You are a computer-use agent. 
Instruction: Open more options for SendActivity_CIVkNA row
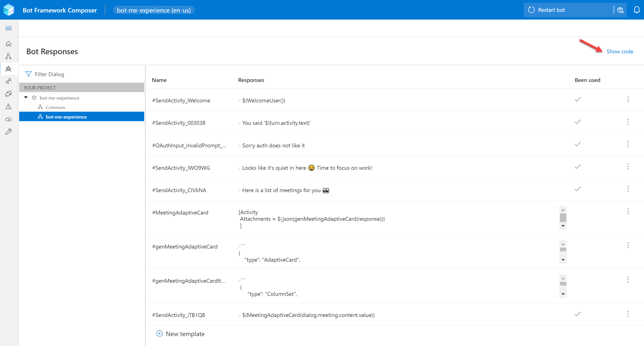[628, 189]
